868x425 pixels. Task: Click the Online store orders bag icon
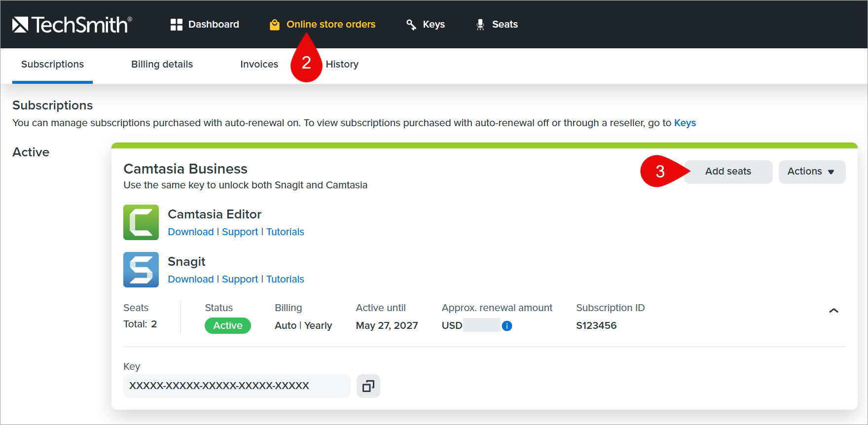tap(275, 25)
